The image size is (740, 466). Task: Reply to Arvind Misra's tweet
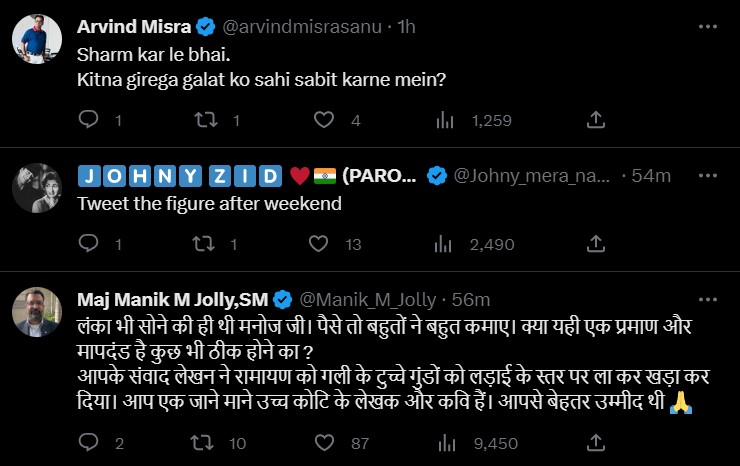[89, 120]
